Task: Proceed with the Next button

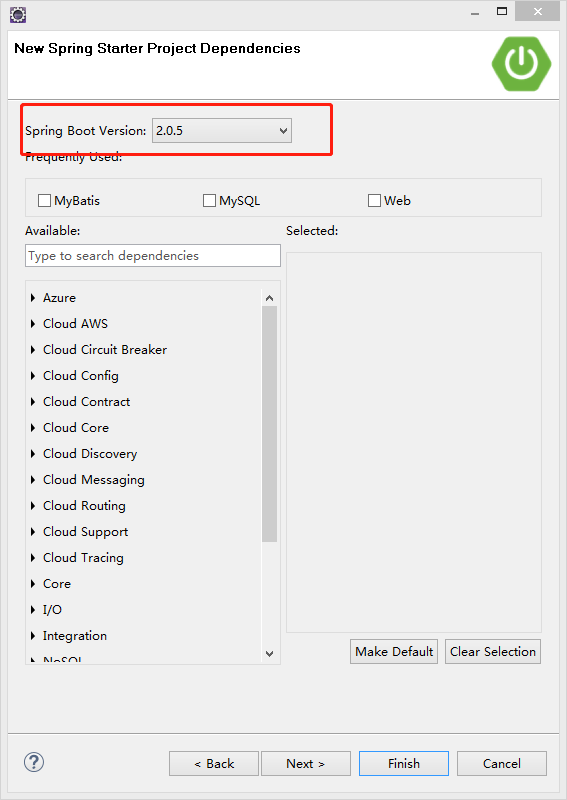Action: click(x=306, y=764)
